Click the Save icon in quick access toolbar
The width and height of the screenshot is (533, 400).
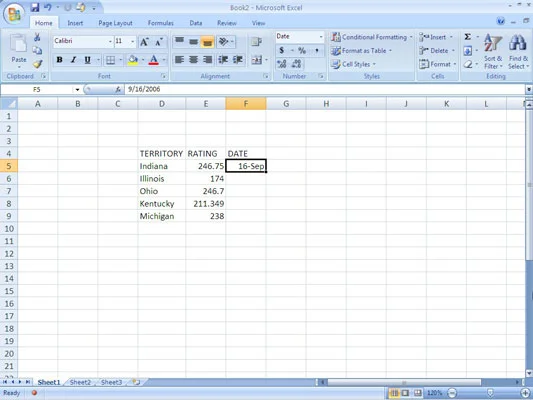pos(35,7)
